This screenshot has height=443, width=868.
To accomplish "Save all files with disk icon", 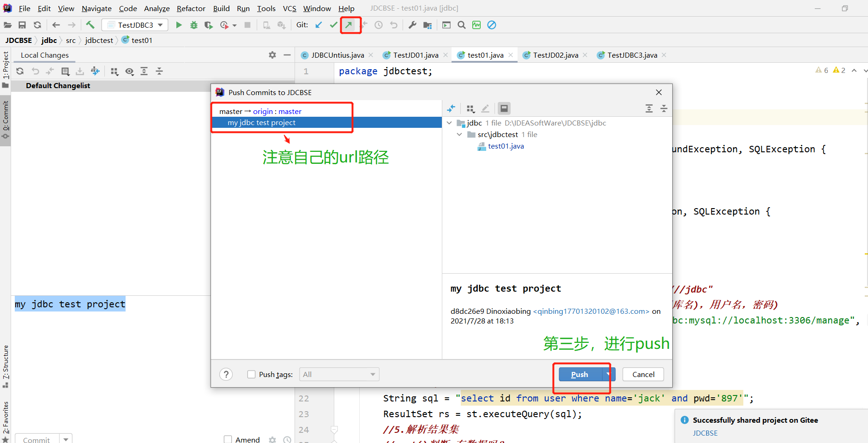I will [22, 25].
